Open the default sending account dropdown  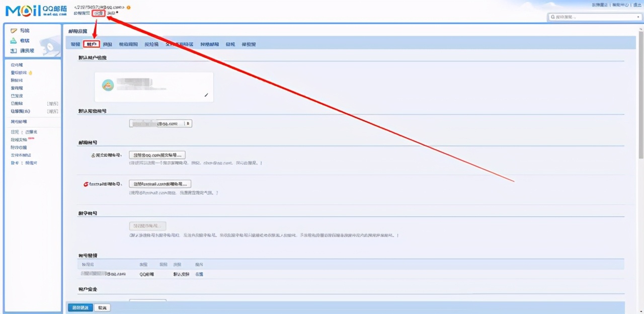point(160,123)
